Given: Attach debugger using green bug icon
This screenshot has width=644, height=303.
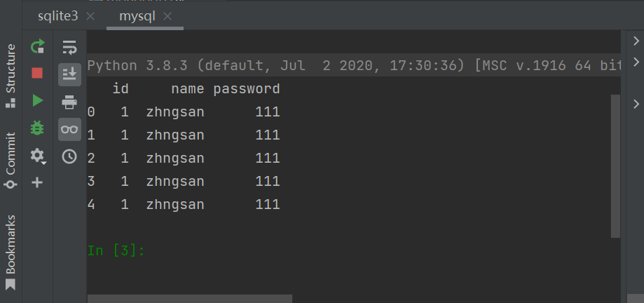Looking at the screenshot, I should 37,128.
